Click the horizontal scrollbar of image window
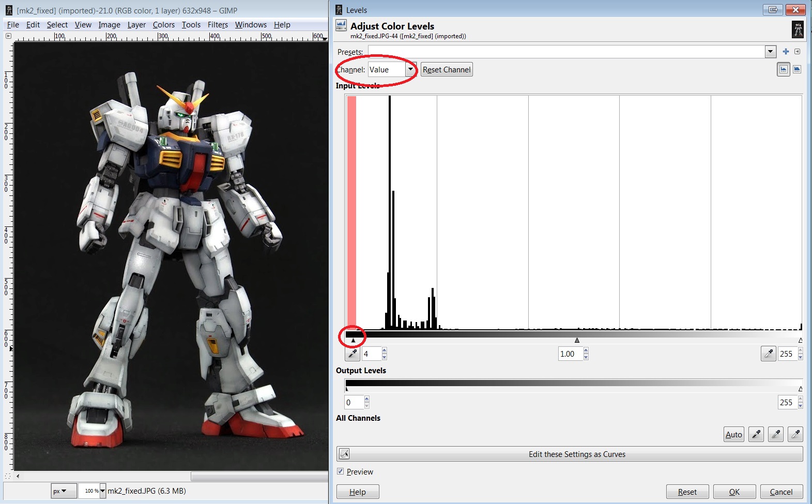This screenshot has height=504, width=812. tap(259, 476)
